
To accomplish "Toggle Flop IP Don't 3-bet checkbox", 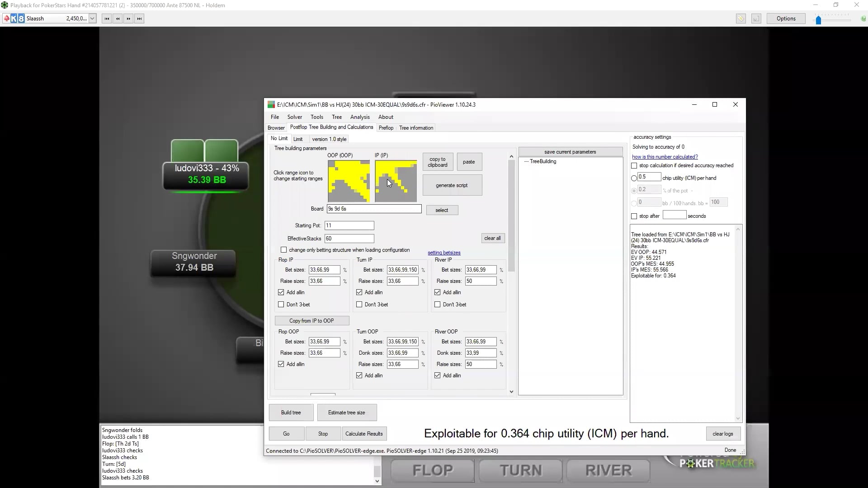I will [281, 305].
